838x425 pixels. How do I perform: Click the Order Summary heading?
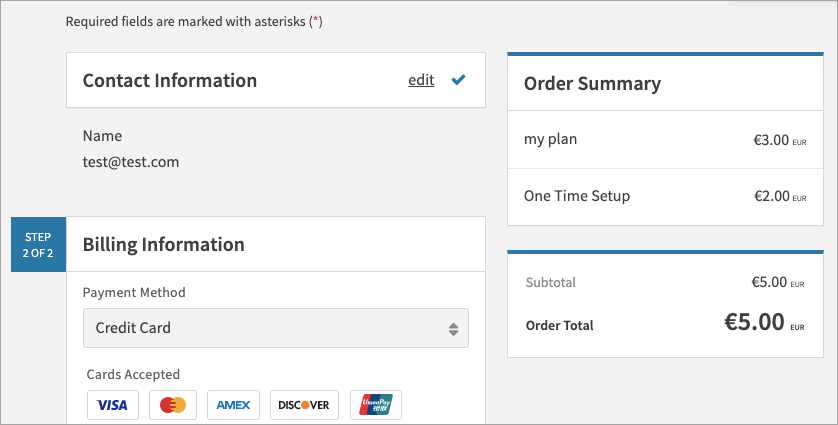click(592, 84)
